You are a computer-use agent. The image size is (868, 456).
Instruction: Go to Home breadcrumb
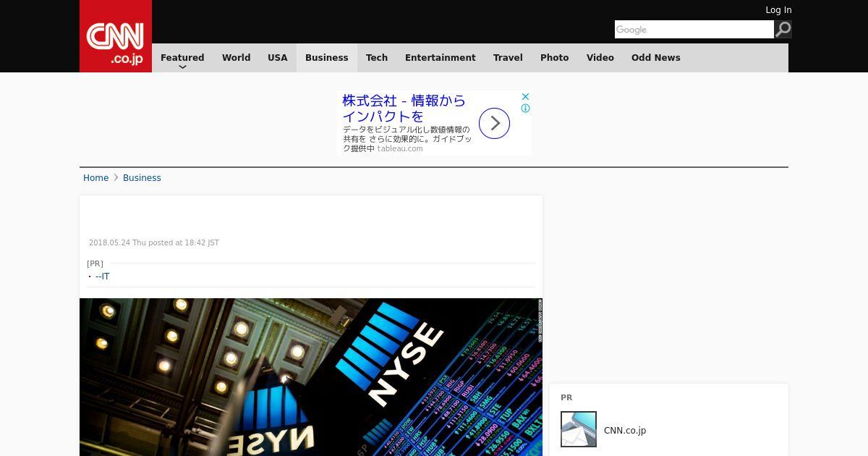point(95,178)
